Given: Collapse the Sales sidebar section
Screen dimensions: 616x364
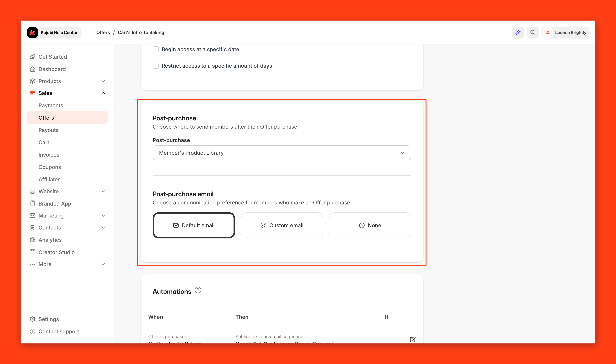Looking at the screenshot, I should [103, 93].
